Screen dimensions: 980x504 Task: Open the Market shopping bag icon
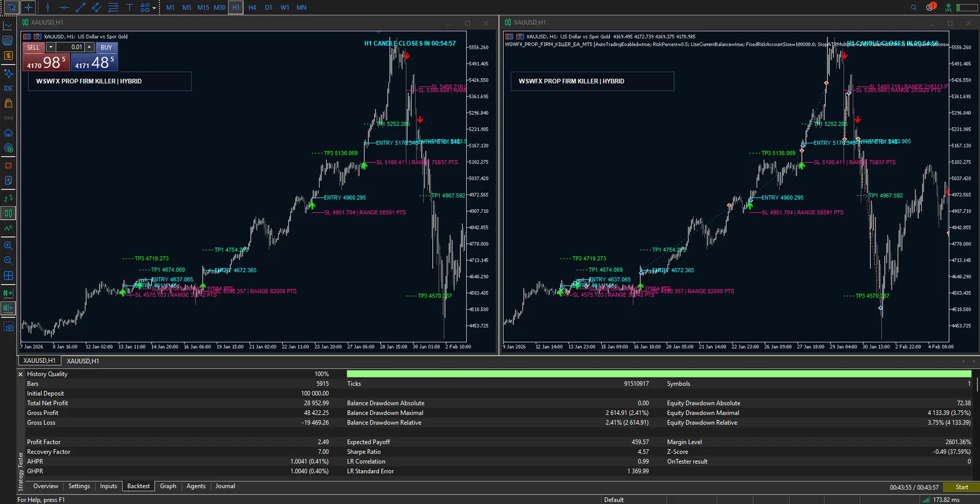(x=8, y=103)
